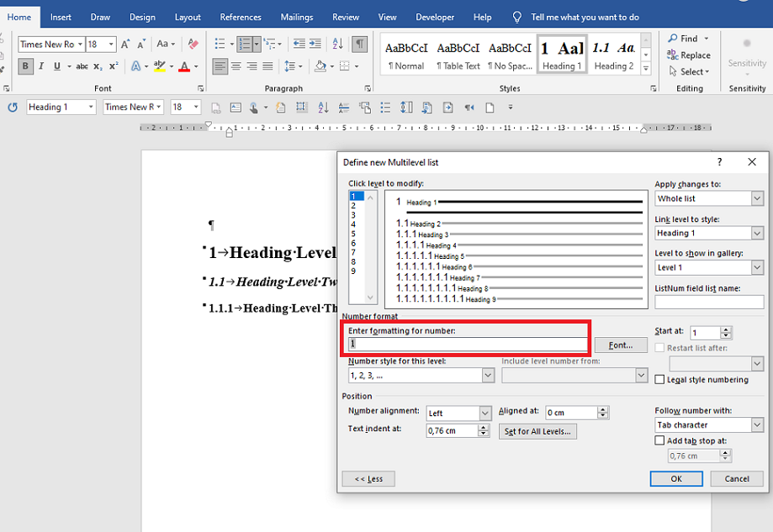
Task: Open the Number style for this level dropdown
Action: point(488,376)
